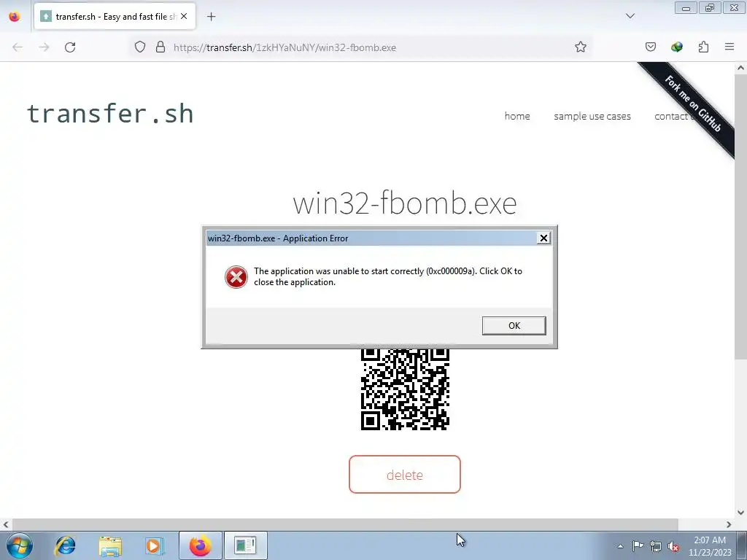Screen dimensions: 747x560
Task: Open the tracking protection shield icon
Action: click(x=139, y=47)
